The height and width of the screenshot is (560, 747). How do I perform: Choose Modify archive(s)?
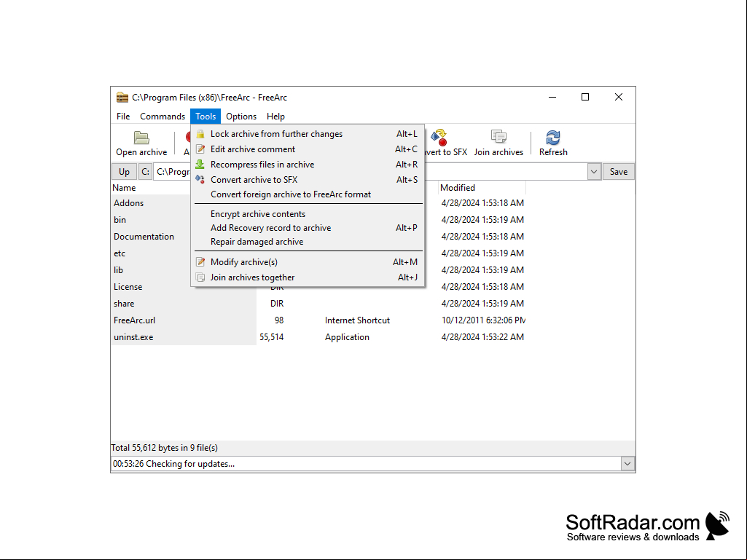[308, 262]
